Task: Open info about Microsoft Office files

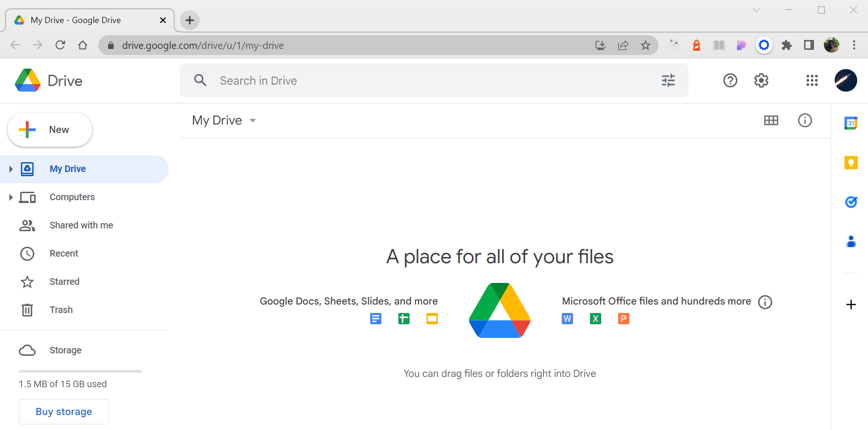Action: pos(765,302)
